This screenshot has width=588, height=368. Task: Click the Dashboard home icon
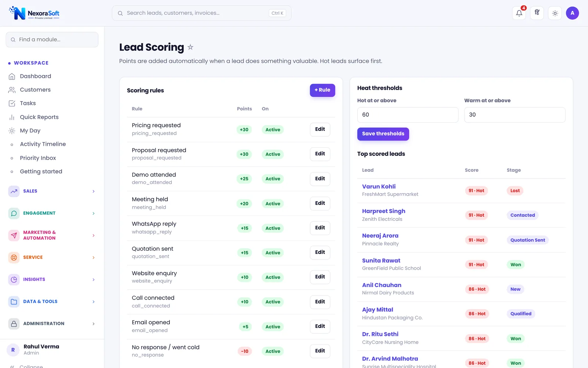click(x=12, y=76)
